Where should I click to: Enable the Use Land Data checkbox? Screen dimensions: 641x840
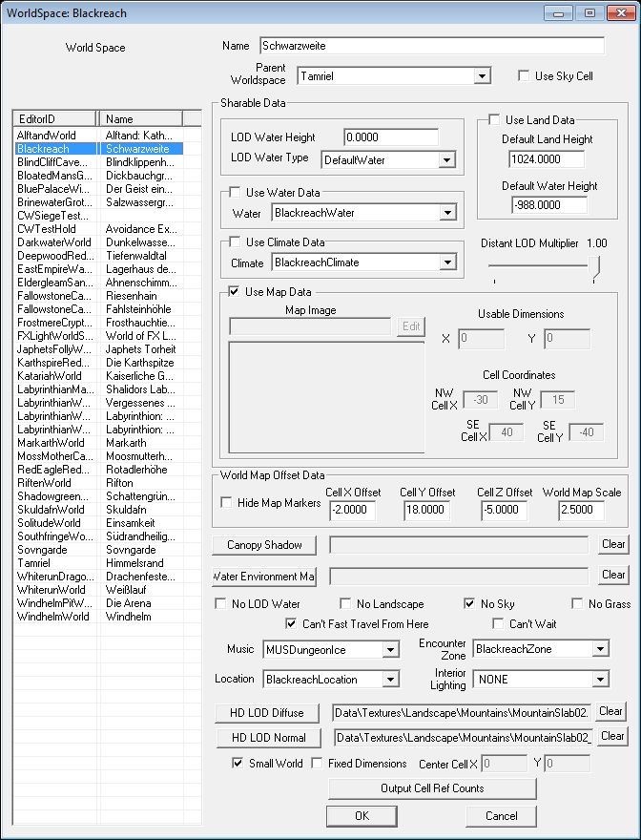[494, 119]
